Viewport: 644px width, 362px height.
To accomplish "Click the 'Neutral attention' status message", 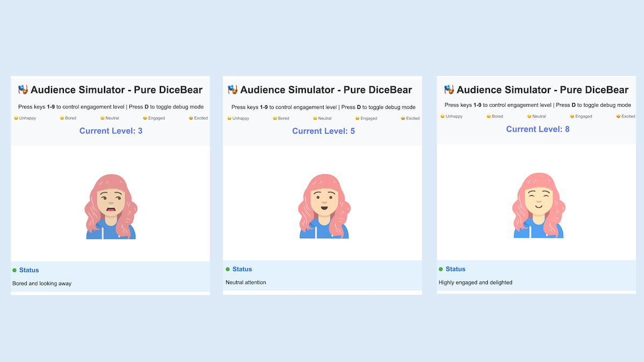I will (x=246, y=283).
